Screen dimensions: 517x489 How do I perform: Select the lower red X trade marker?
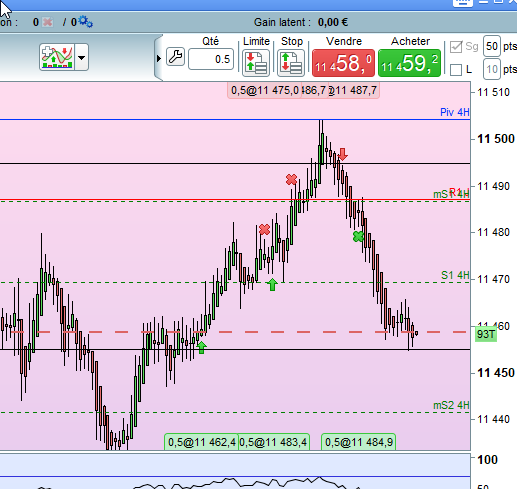264,229
